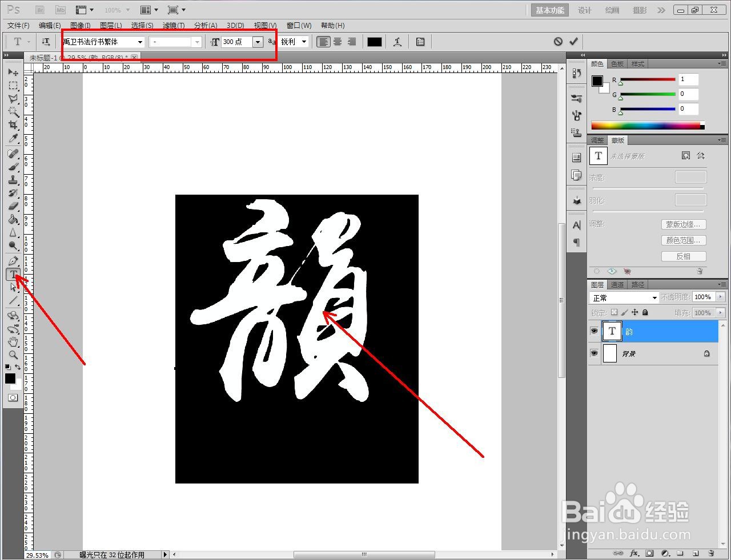Choose the Rectangular Marquee tool
The image size is (731, 560).
(x=13, y=85)
